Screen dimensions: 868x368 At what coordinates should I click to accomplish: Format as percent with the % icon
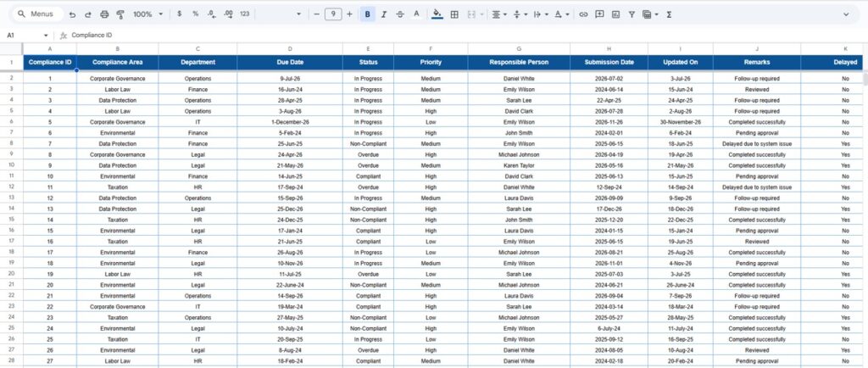(196, 14)
